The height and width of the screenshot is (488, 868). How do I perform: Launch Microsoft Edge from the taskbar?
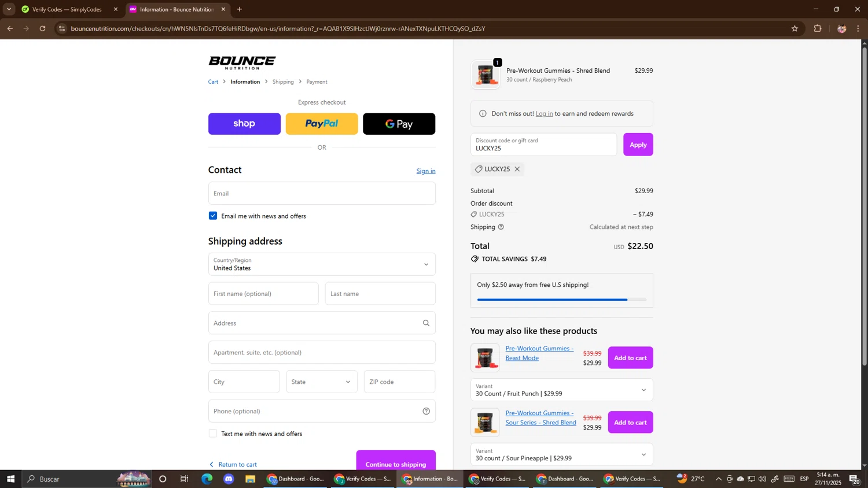coord(207,479)
